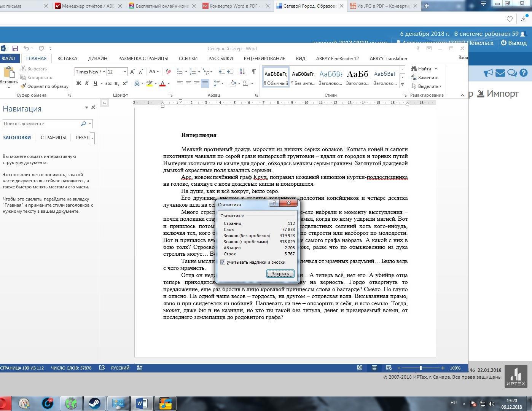
Task: Toggle paragraph marks display (¶)
Action: pos(253,72)
